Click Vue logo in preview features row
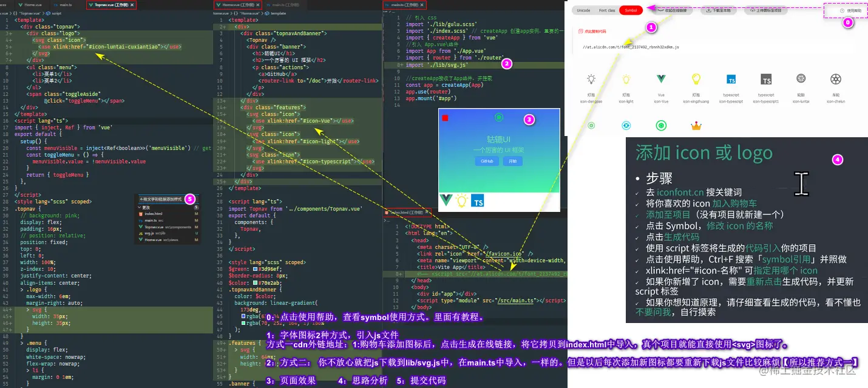Viewport: 868px width, 388px height. (446, 201)
